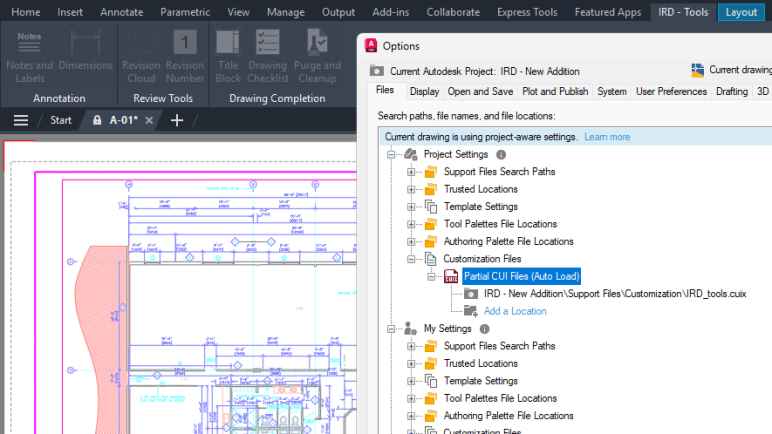Close the A-01 drawing tab
Screen dimensions: 772x434
coord(149,120)
